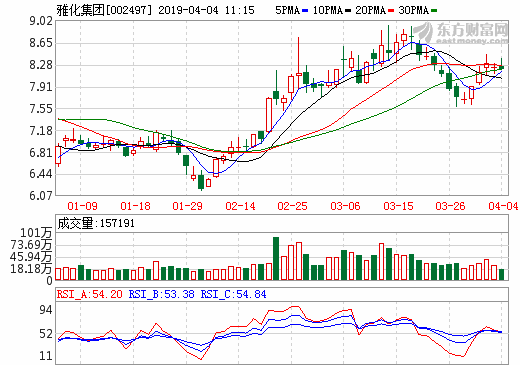This screenshot has height=365, width=520.
Task: Click the 7.18 price axis label
Action: pyautogui.click(x=41, y=131)
